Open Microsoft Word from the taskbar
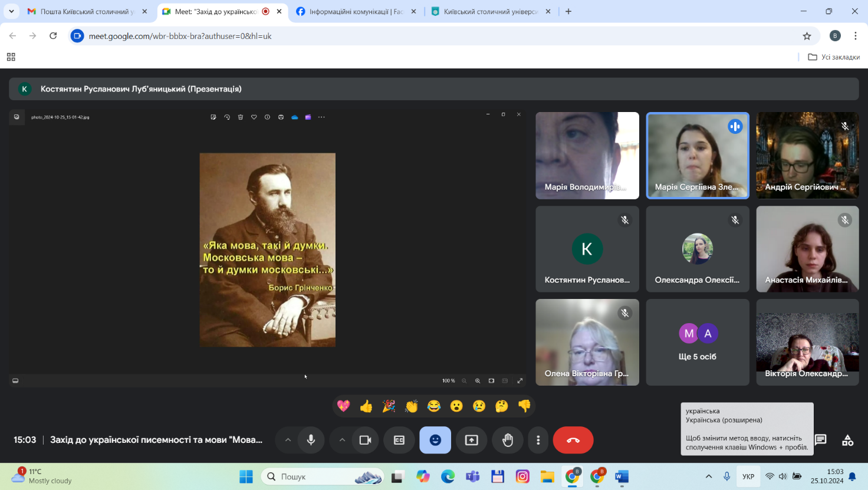 point(622,476)
